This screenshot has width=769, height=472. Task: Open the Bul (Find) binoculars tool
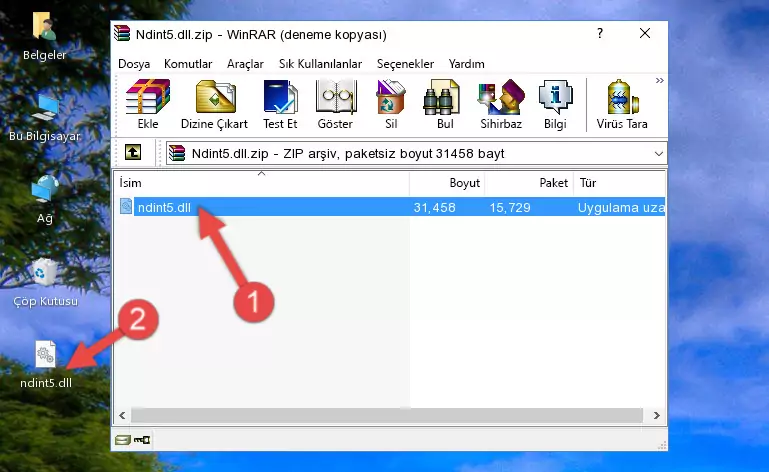[x=445, y=105]
